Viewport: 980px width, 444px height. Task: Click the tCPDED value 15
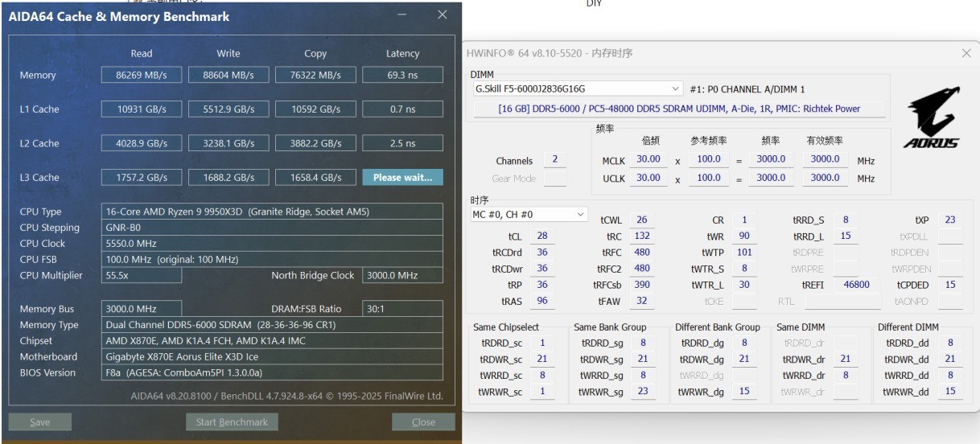click(x=950, y=285)
